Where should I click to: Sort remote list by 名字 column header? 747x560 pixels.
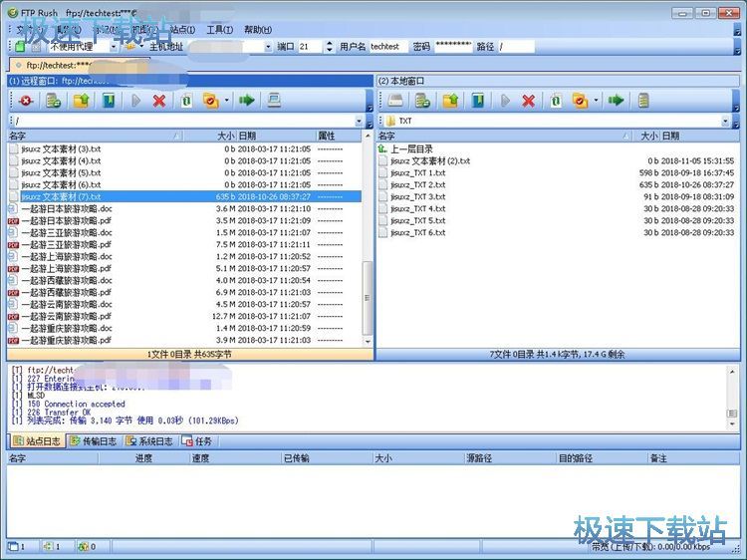coord(95,136)
